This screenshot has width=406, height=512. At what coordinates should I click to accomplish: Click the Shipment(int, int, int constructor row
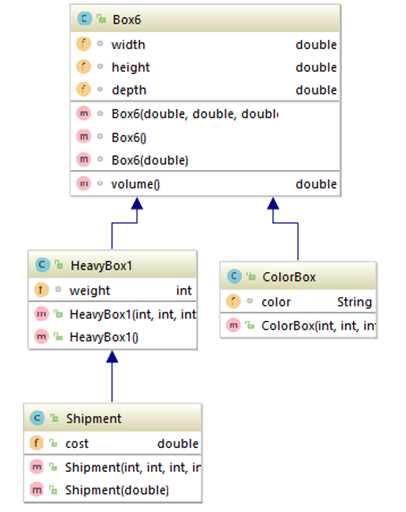(x=113, y=467)
